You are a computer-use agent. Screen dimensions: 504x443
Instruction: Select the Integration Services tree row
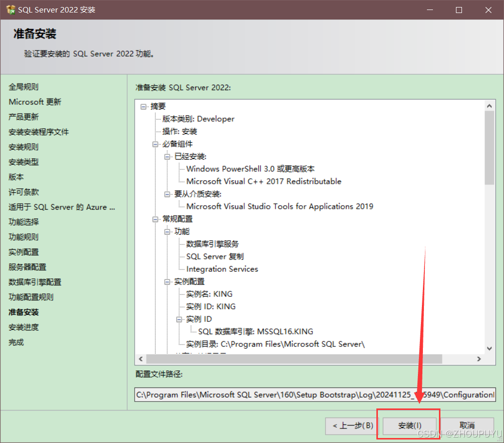pyautogui.click(x=222, y=269)
